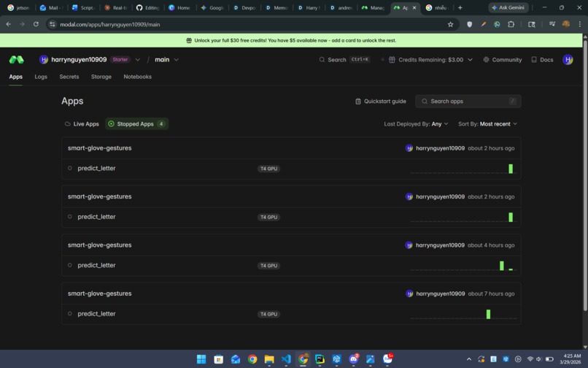Switch to the Notebooks tab

138,77
